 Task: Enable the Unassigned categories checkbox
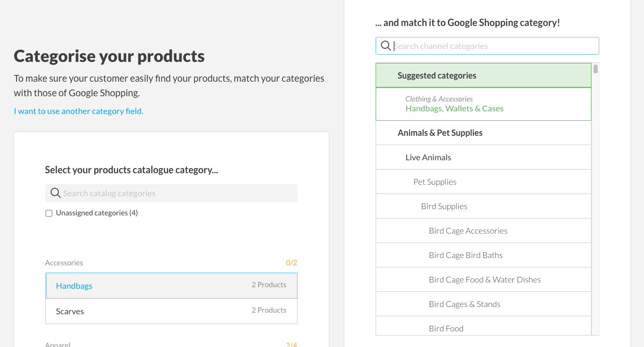(x=49, y=213)
